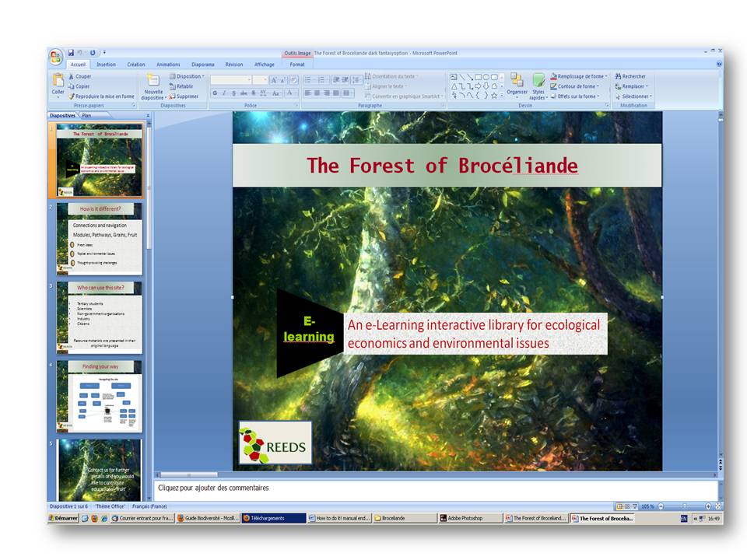Open the font name combo box
Viewport: 747px width, 560px height.
point(231,80)
